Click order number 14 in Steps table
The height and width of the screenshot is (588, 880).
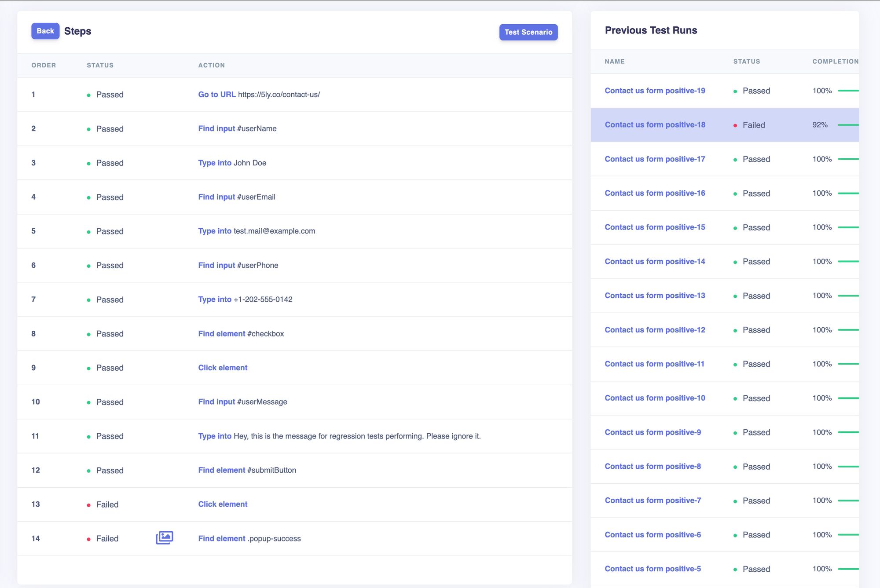[36, 539]
